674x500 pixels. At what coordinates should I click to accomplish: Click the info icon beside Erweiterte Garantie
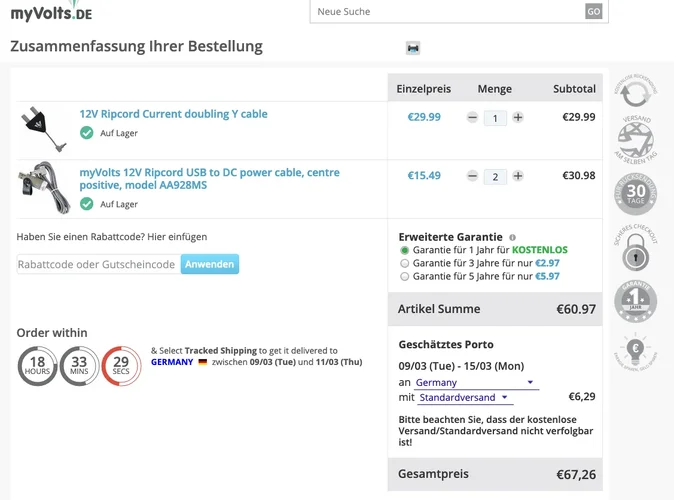point(512,238)
